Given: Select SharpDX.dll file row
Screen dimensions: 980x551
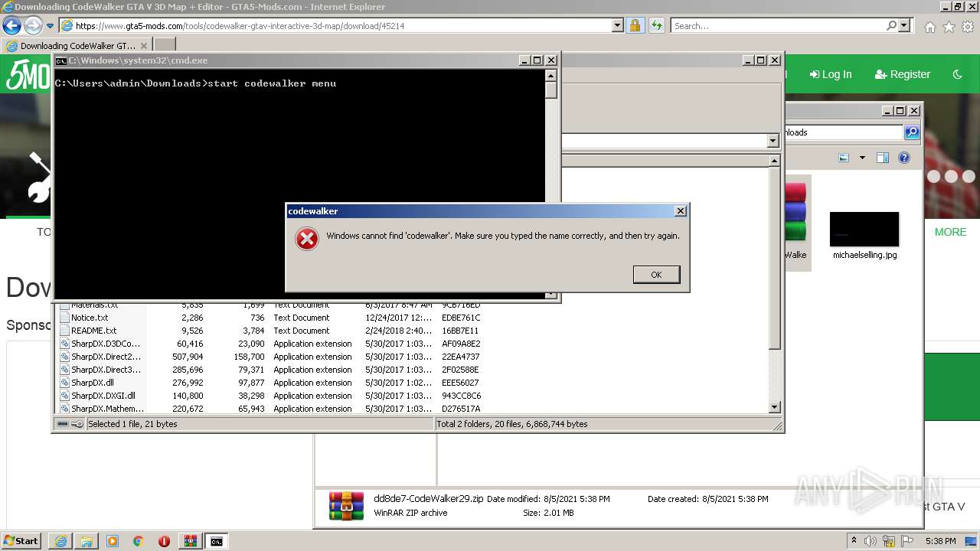Looking at the screenshot, I should pos(270,383).
